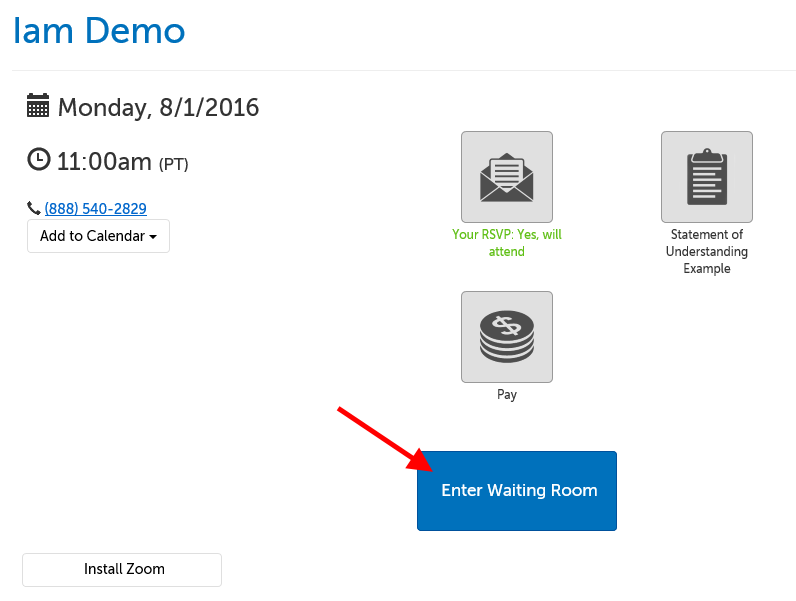Click the phone handset icon

(34, 209)
